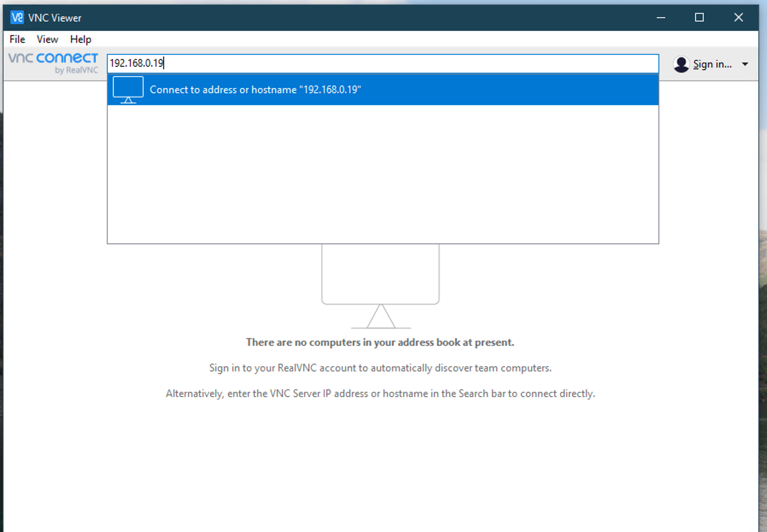The width and height of the screenshot is (767, 532).
Task: Click the Sign in... button
Action: pos(712,64)
